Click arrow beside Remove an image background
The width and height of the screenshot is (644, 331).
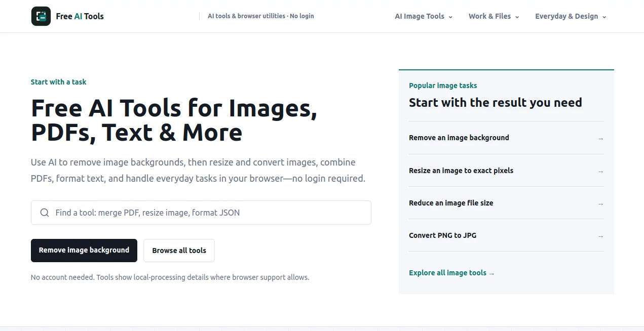click(x=600, y=138)
